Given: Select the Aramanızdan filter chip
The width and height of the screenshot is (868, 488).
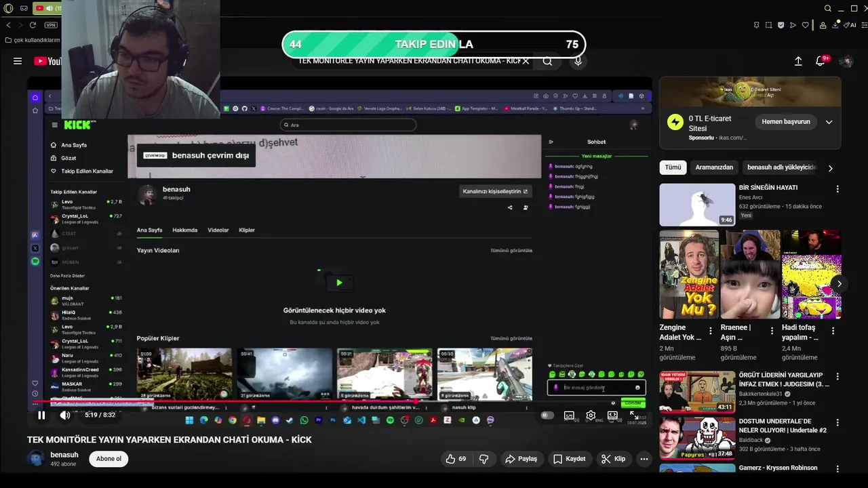Looking at the screenshot, I should coord(714,167).
